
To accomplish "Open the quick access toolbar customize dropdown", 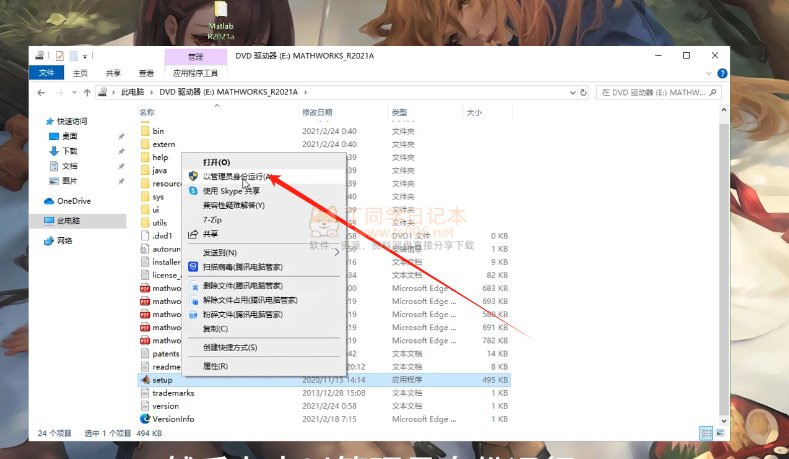I will [x=87, y=56].
